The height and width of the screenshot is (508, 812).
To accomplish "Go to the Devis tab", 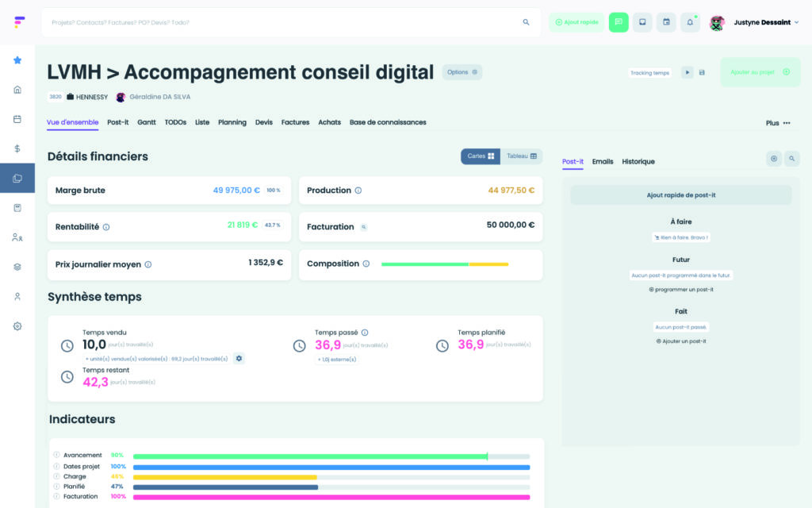I will (x=263, y=122).
